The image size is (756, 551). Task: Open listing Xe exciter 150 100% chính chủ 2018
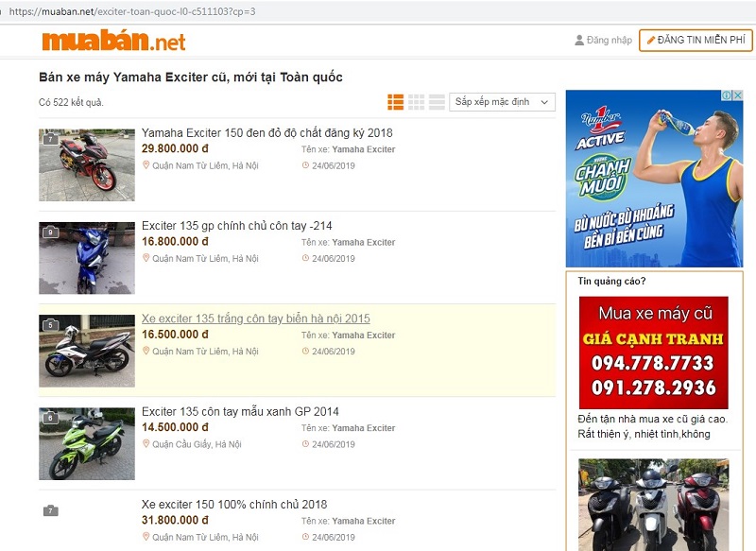(234, 505)
